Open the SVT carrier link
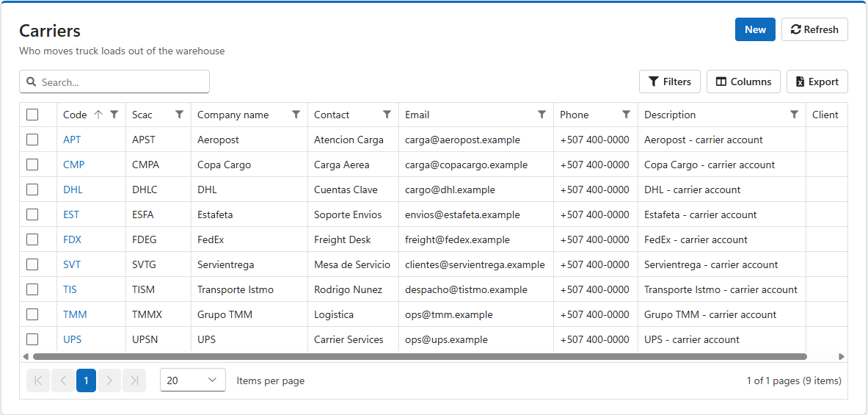Viewport: 868px width, 415px height. click(x=72, y=265)
